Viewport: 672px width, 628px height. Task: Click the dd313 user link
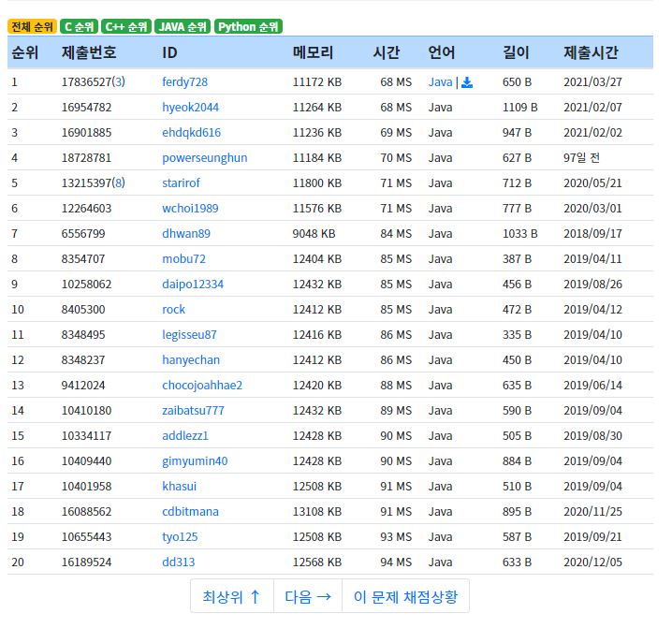(x=178, y=562)
